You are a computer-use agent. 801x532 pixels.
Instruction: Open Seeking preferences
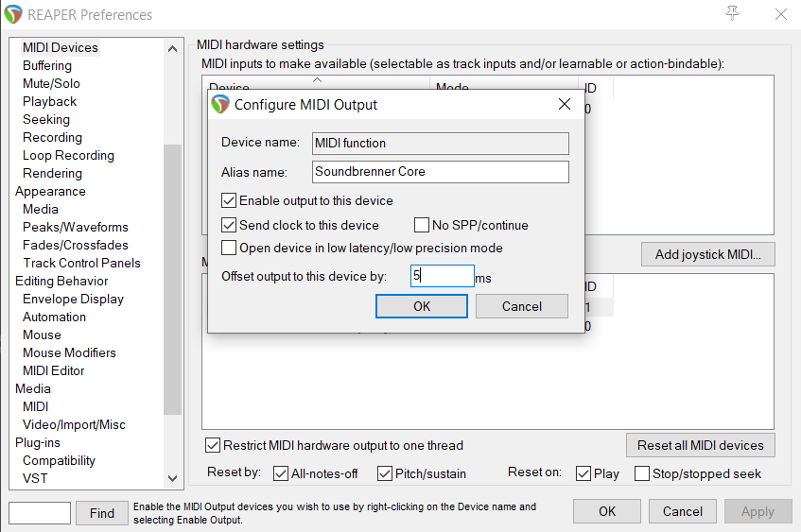46,119
